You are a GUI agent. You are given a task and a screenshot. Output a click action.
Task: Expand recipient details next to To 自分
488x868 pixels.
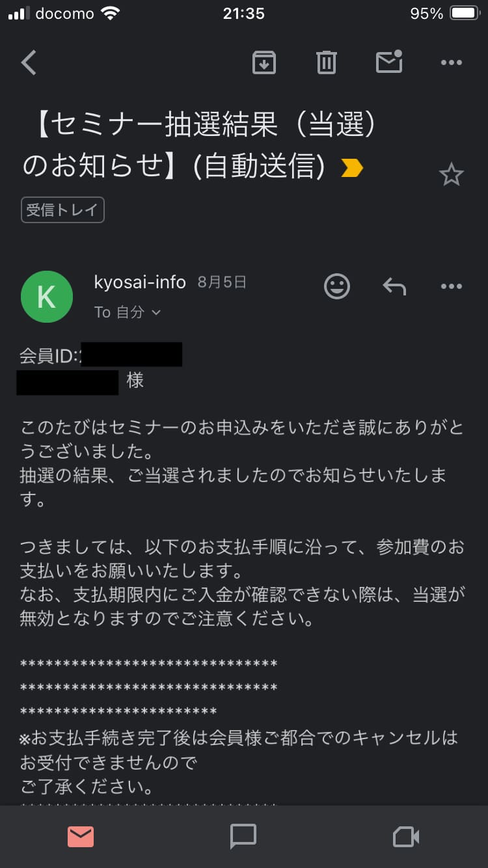156,313
